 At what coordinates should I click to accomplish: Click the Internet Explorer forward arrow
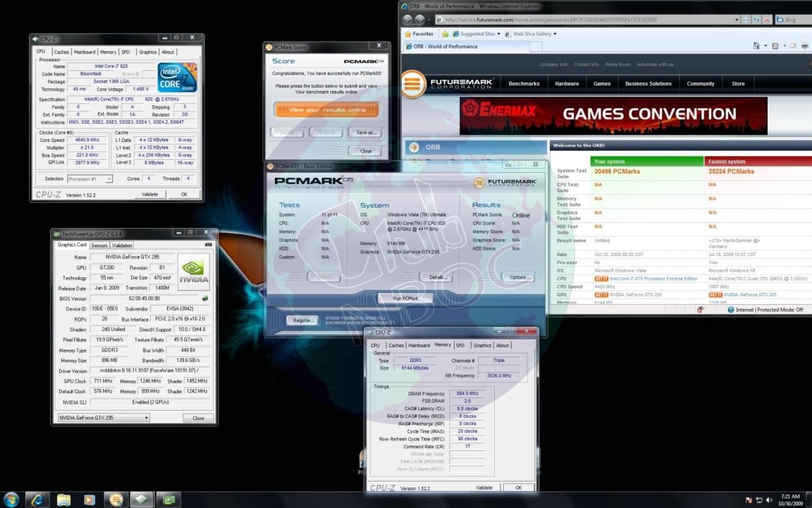[419, 20]
